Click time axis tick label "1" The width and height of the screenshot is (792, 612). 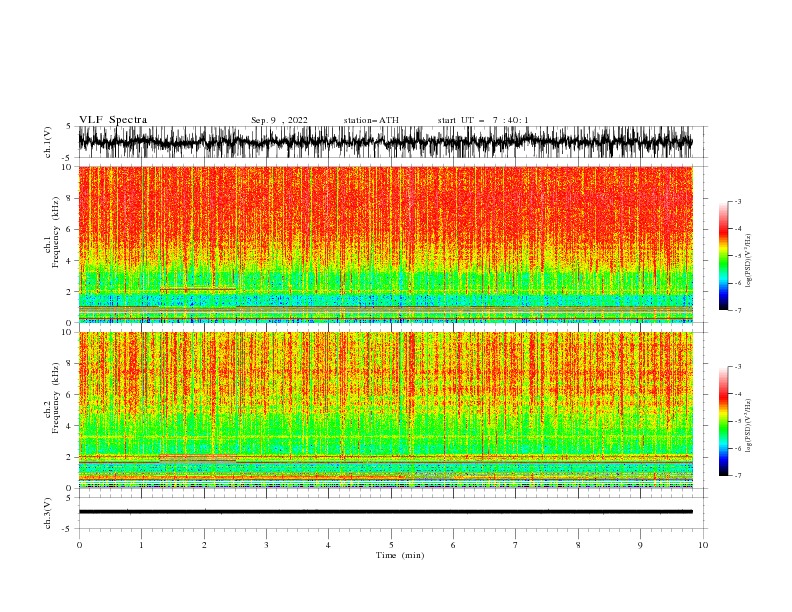pos(141,545)
